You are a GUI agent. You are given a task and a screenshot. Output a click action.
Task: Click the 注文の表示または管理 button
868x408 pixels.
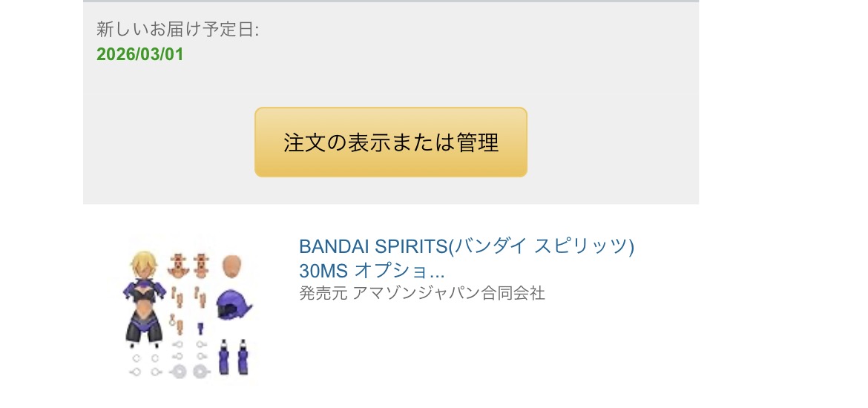[390, 142]
